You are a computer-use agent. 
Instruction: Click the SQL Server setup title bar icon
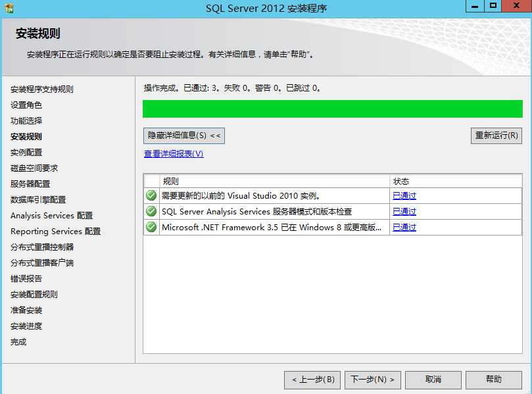click(9, 8)
